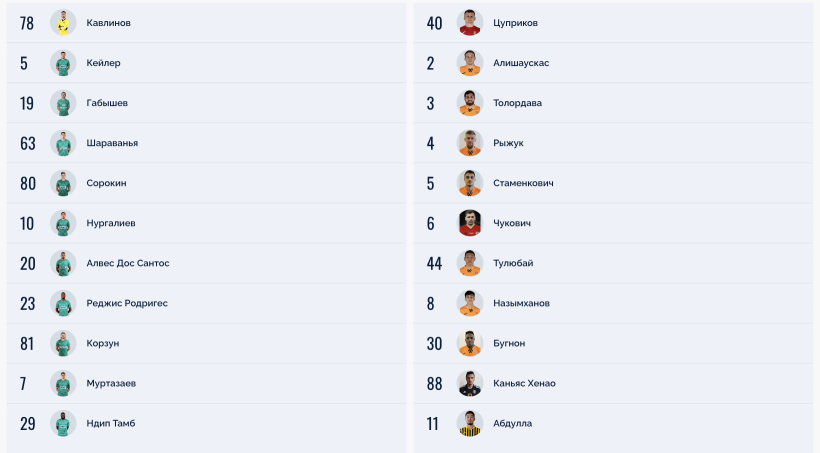Click jersey number 81 beside Корзун
The image size is (820, 453).
click(x=27, y=343)
